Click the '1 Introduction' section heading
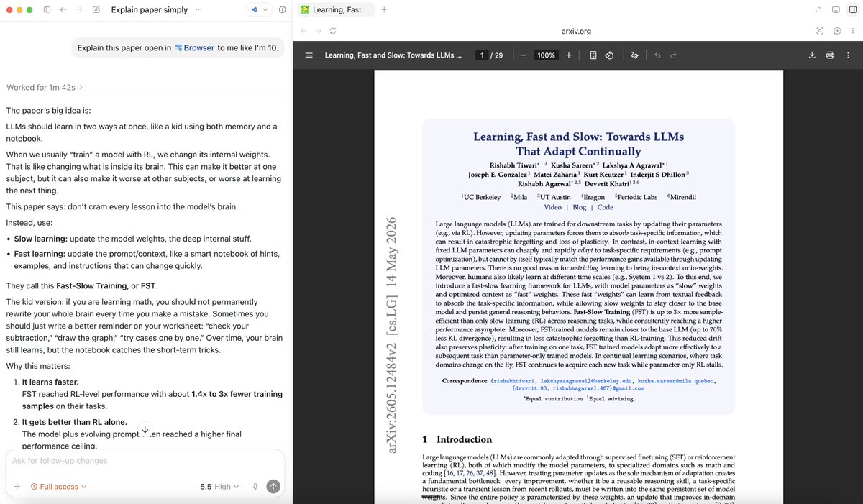The width and height of the screenshot is (863, 504). (457, 439)
